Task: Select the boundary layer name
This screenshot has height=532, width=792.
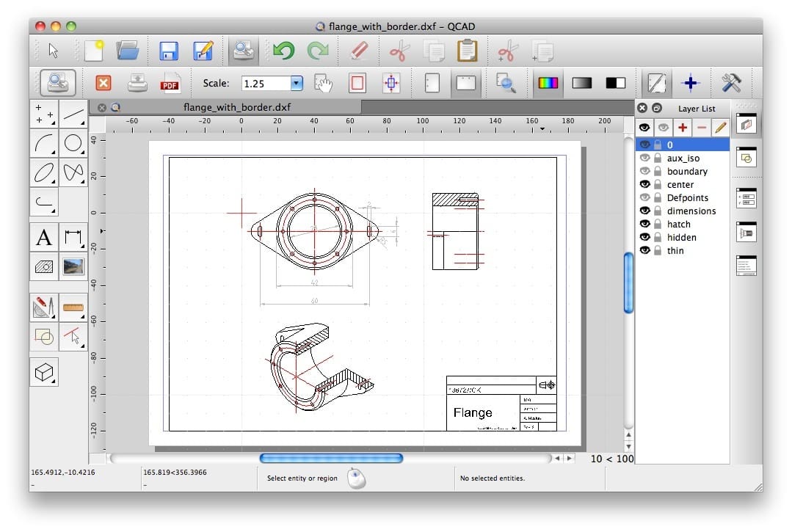Action: pos(687,172)
